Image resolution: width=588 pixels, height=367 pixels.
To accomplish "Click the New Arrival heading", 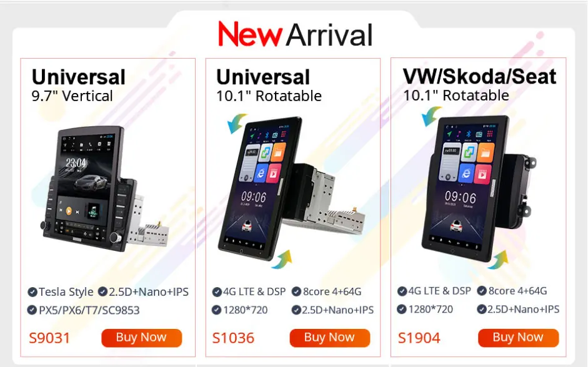I will (295, 34).
